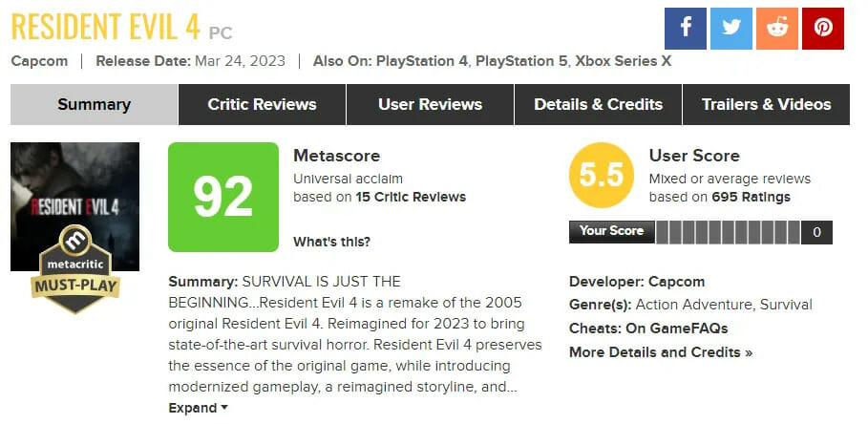Open the Details & Credits tab
Screen dimensions: 868x424
point(598,104)
